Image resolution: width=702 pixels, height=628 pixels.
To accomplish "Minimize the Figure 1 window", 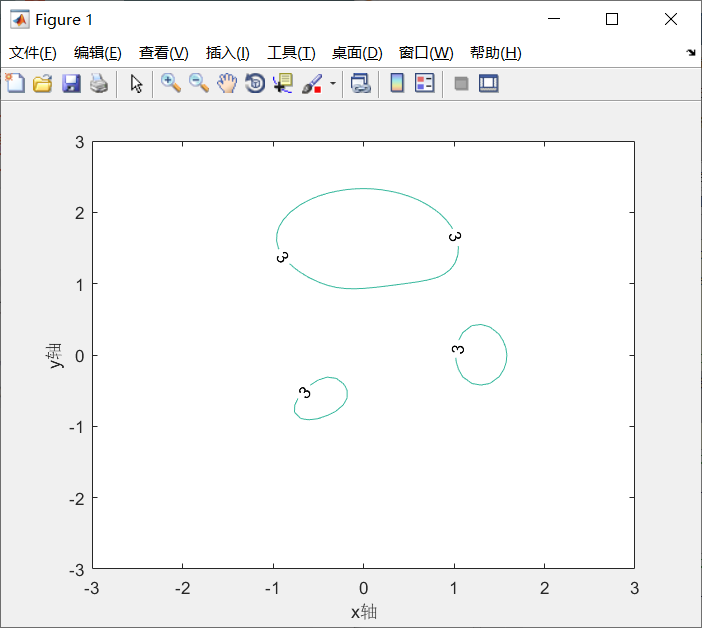I will pos(554,19).
